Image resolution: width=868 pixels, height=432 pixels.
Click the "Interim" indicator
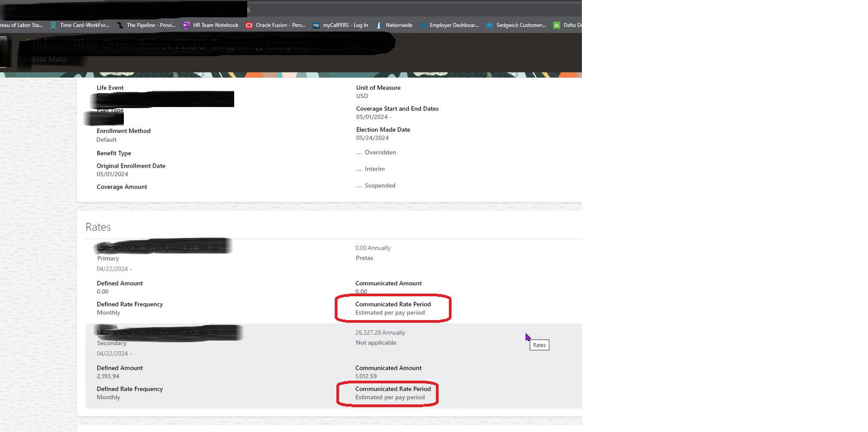click(x=370, y=169)
